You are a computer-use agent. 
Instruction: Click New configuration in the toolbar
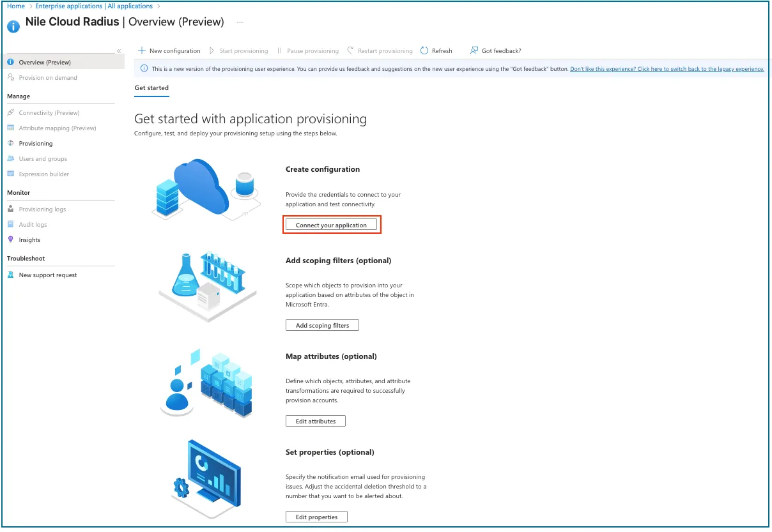(174, 50)
